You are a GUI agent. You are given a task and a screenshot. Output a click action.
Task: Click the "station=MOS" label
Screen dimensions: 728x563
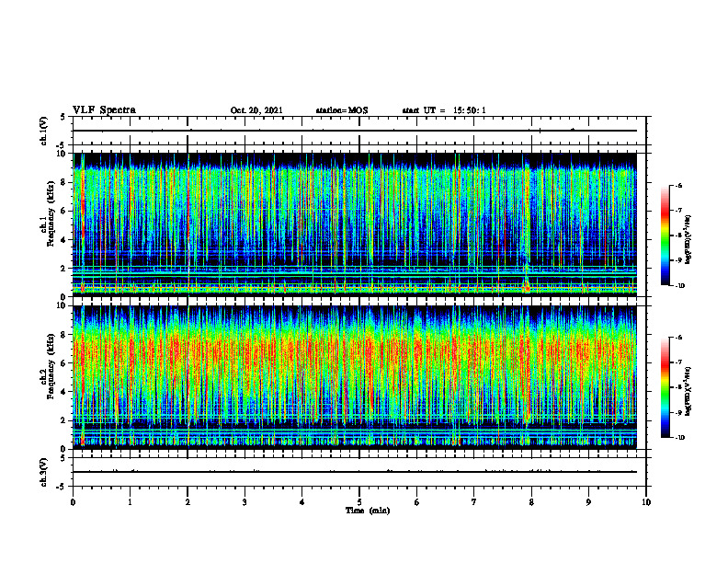[x=342, y=110]
